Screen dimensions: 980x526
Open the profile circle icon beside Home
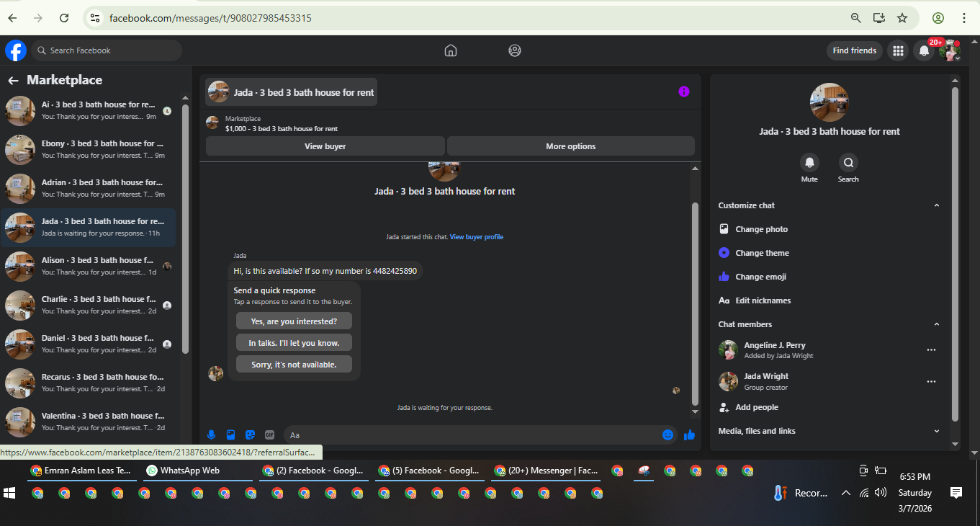pos(514,50)
